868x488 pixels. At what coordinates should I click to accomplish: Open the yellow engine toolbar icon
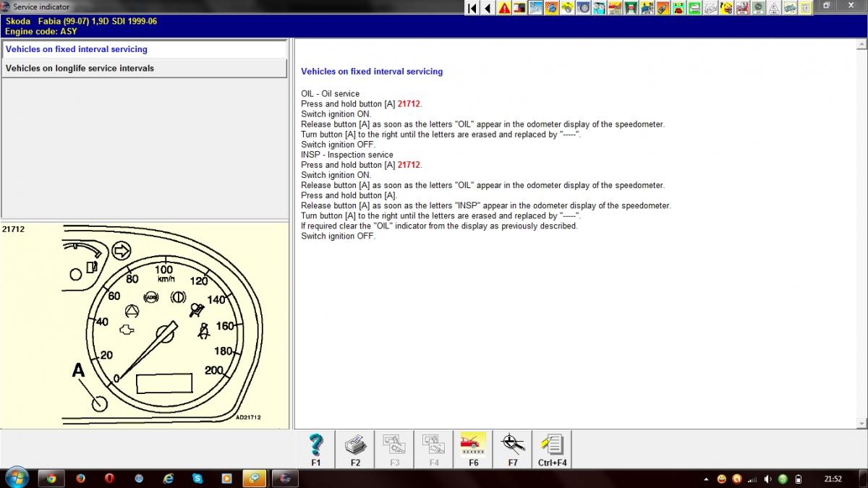pyautogui.click(x=568, y=8)
